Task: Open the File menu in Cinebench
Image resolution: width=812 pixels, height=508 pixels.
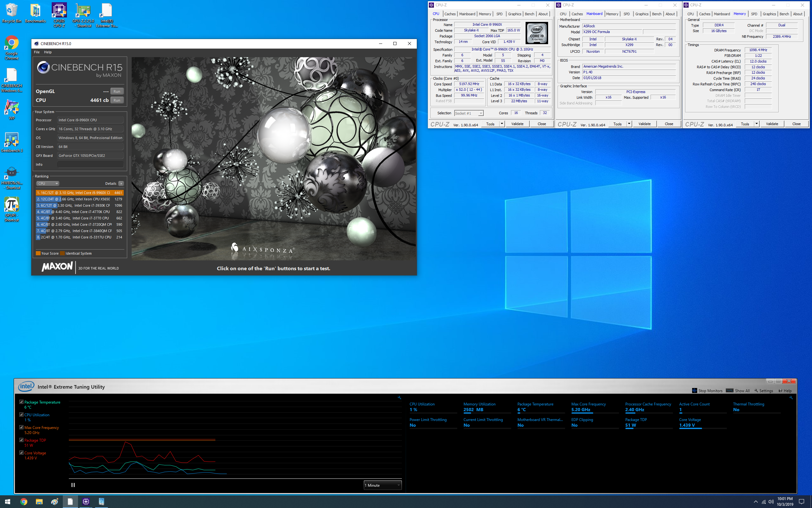Action: coord(36,52)
